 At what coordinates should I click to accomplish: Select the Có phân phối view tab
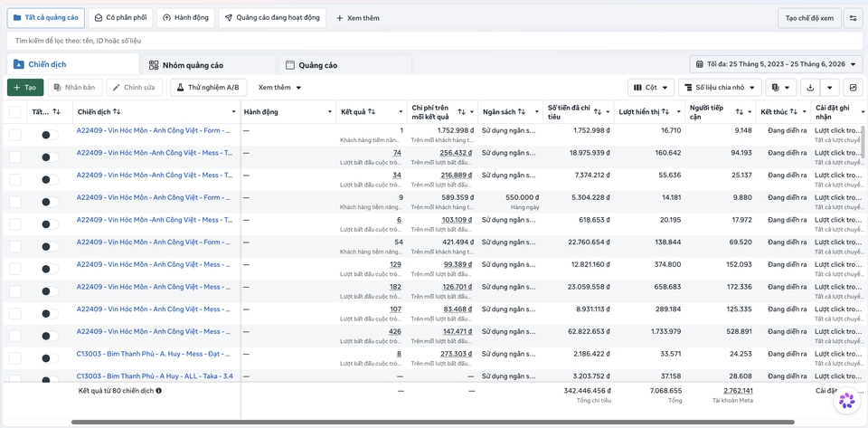(120, 18)
